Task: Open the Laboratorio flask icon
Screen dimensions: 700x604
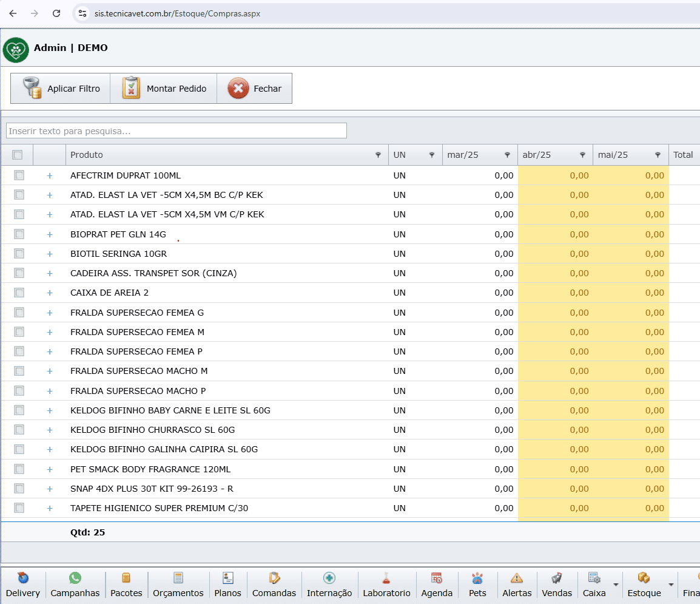Action: click(386, 578)
